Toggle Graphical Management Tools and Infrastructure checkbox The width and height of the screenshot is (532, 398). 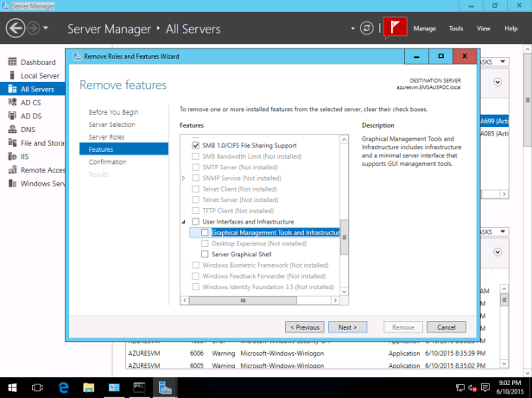(x=205, y=232)
